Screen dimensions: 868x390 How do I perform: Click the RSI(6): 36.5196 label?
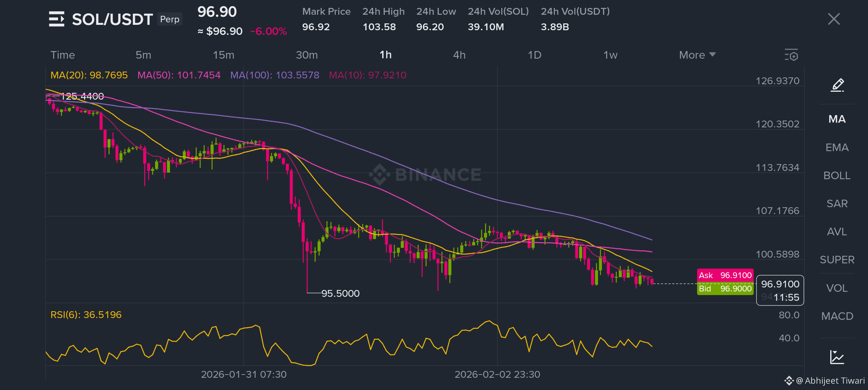(86, 315)
